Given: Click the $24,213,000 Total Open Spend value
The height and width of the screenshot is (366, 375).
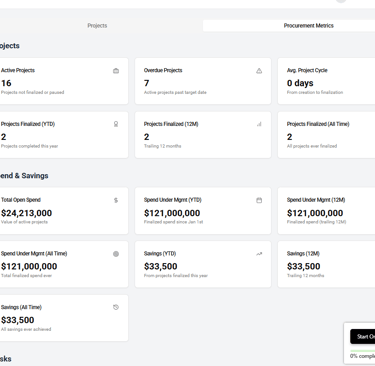Looking at the screenshot, I should pos(26,213).
